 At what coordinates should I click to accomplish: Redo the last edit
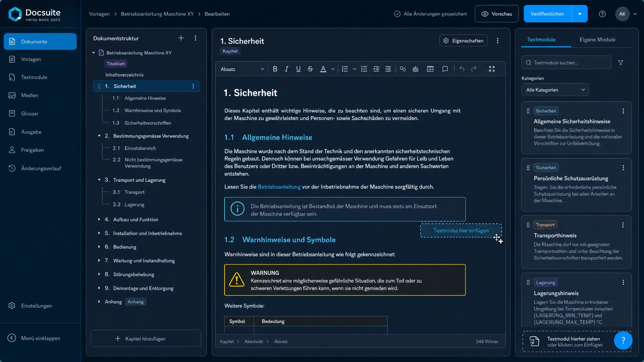tap(474, 69)
